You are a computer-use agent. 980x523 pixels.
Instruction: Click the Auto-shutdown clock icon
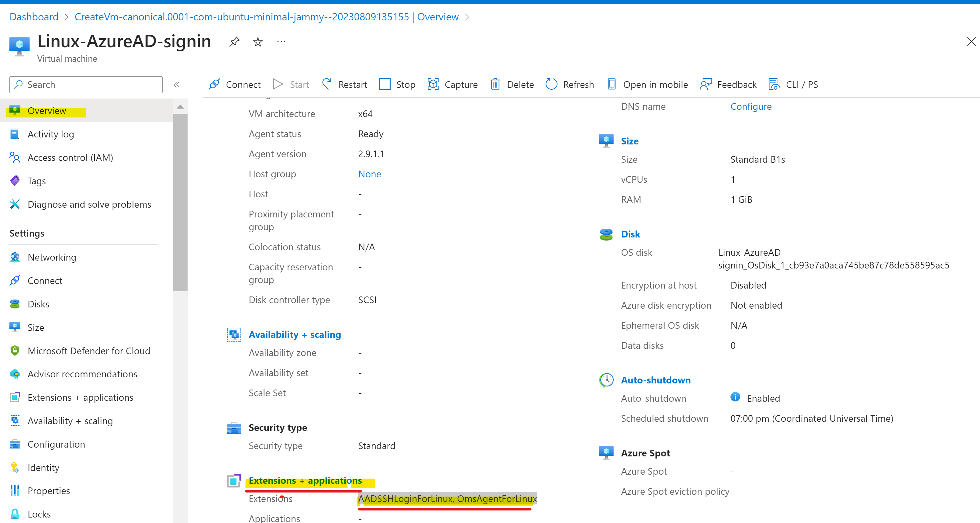click(x=606, y=380)
